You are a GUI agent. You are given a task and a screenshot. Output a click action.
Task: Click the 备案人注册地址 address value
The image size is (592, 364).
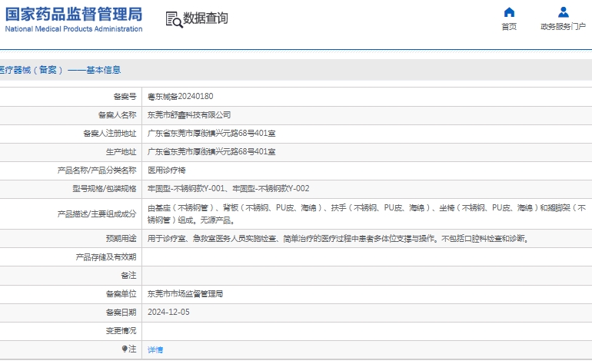211,134
